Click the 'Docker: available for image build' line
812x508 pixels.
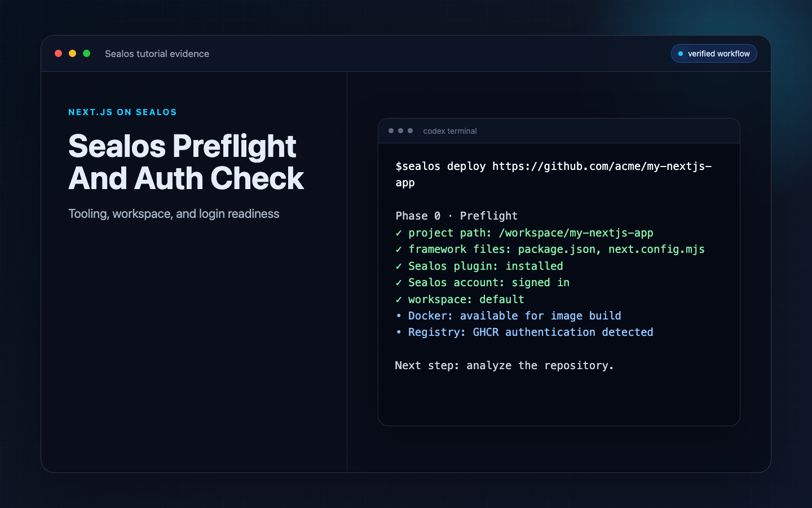[508, 316]
